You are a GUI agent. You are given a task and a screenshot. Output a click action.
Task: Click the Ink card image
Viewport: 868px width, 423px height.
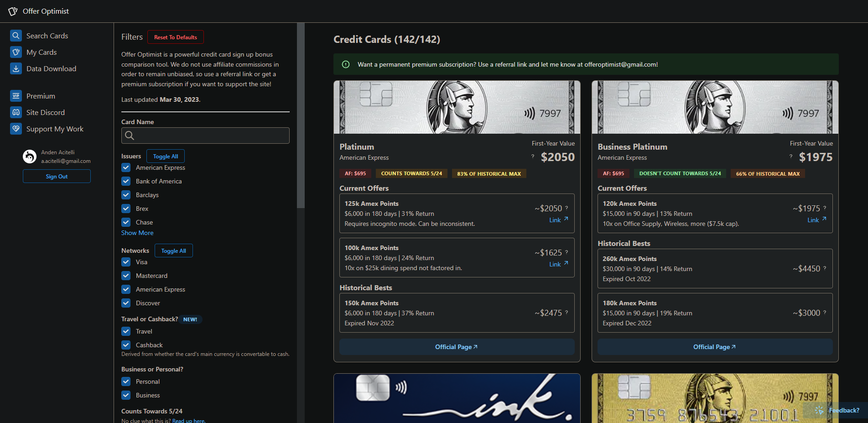[x=457, y=398]
